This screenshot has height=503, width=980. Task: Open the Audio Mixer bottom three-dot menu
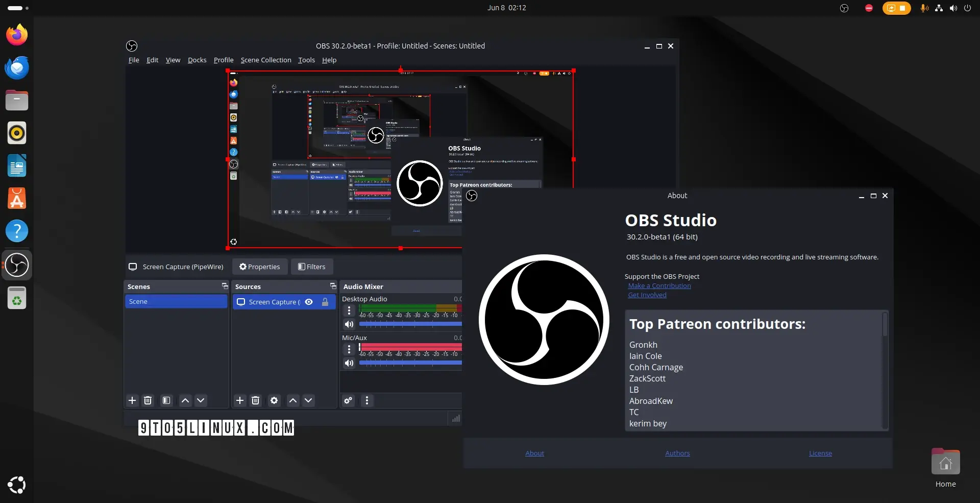pos(367,400)
